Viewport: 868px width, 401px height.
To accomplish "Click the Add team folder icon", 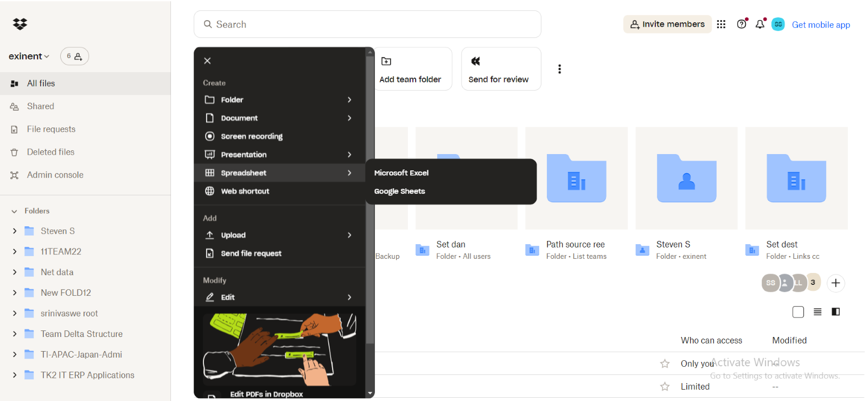I will (x=386, y=61).
